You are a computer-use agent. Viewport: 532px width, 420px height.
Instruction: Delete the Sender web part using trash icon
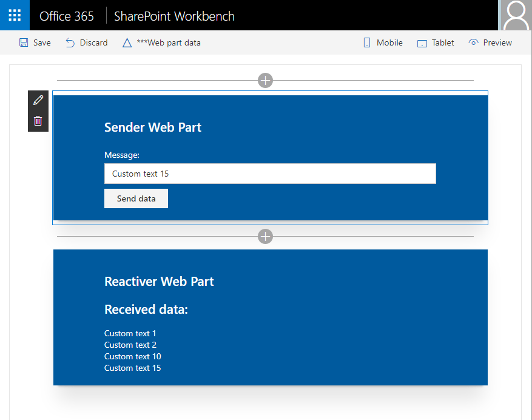38,121
